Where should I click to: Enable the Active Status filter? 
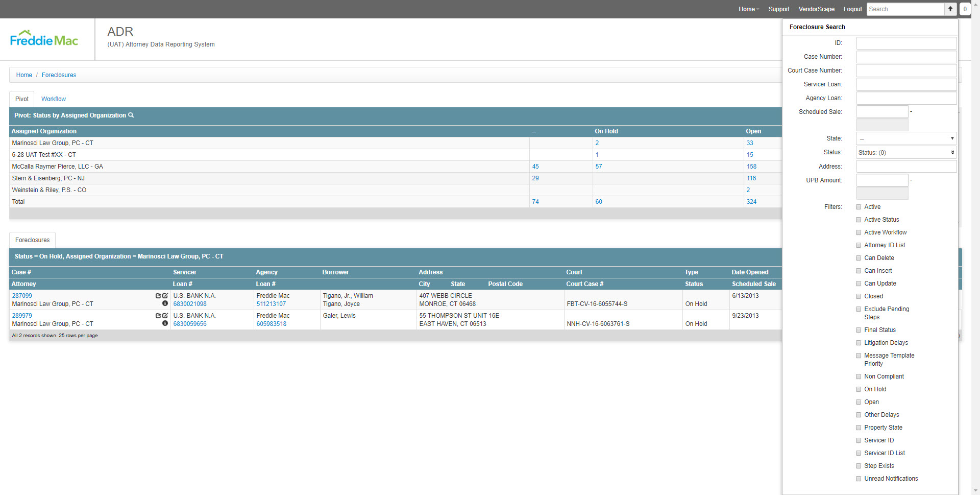859,220
